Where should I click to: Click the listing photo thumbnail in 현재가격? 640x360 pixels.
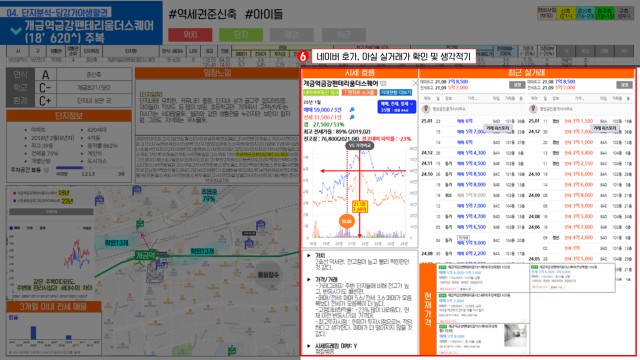[x=516, y=336]
